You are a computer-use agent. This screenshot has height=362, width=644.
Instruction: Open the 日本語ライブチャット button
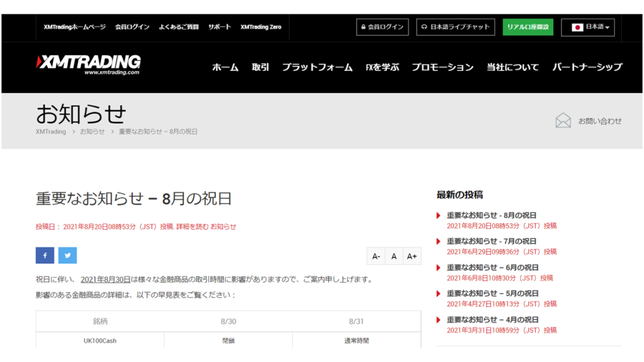click(455, 27)
